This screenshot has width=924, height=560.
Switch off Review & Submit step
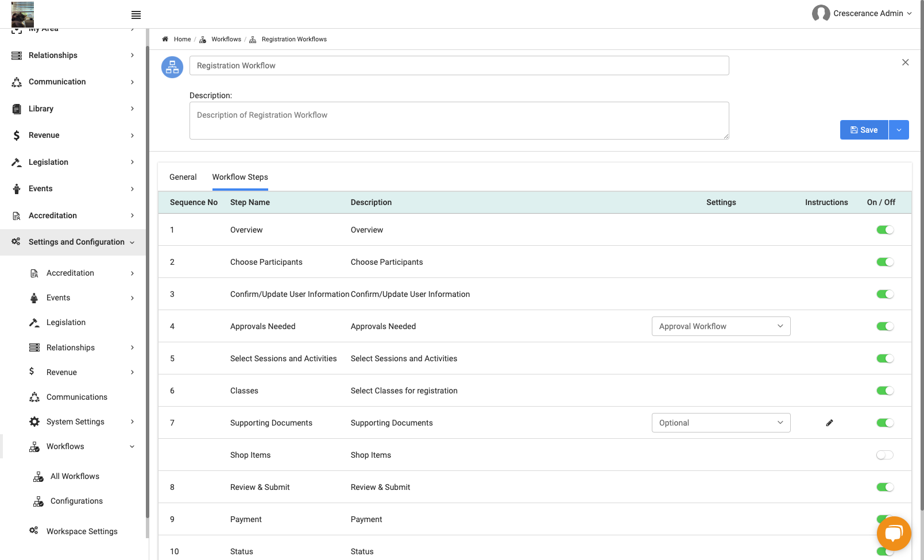pyautogui.click(x=885, y=487)
